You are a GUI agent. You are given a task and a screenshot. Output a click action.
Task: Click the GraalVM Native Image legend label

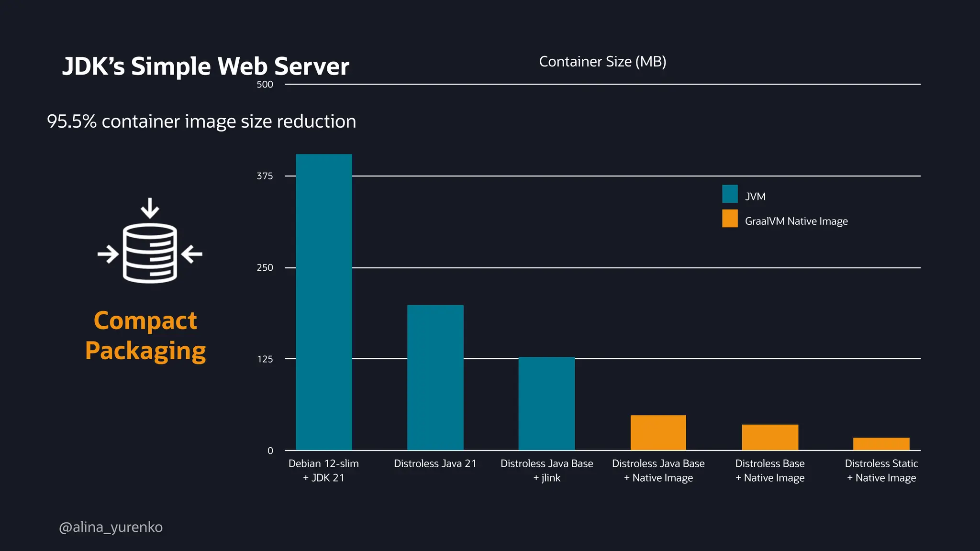tap(796, 221)
